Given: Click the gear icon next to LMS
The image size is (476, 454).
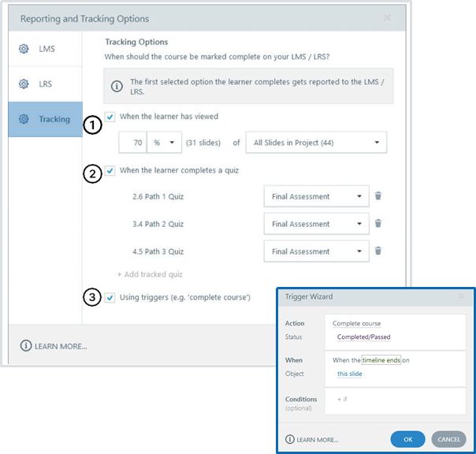Looking at the screenshot, I should click(x=24, y=49).
